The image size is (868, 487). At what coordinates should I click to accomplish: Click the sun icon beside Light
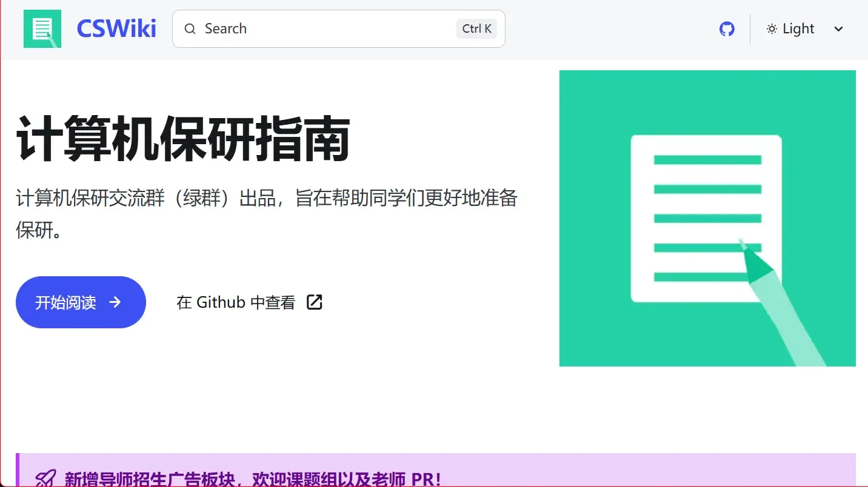tap(772, 29)
